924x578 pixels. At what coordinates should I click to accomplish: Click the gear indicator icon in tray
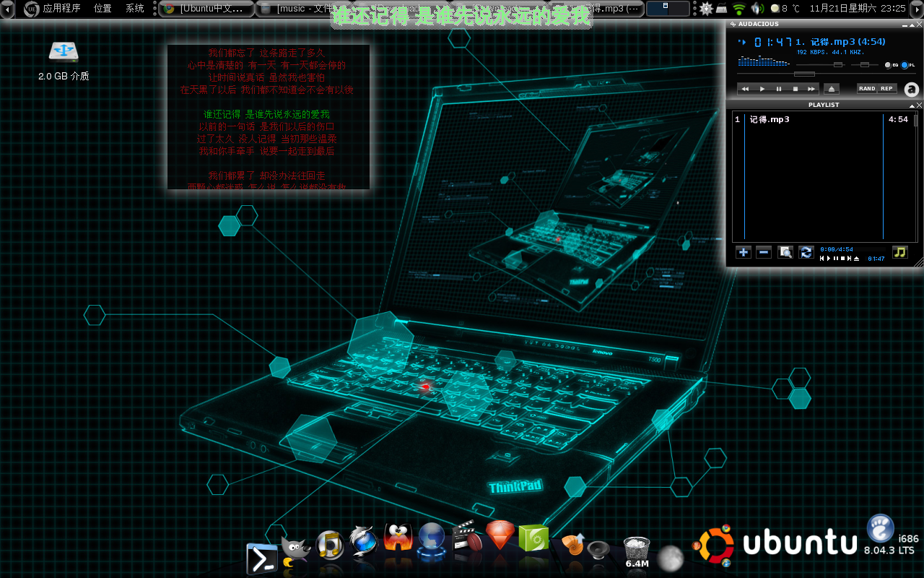point(706,9)
